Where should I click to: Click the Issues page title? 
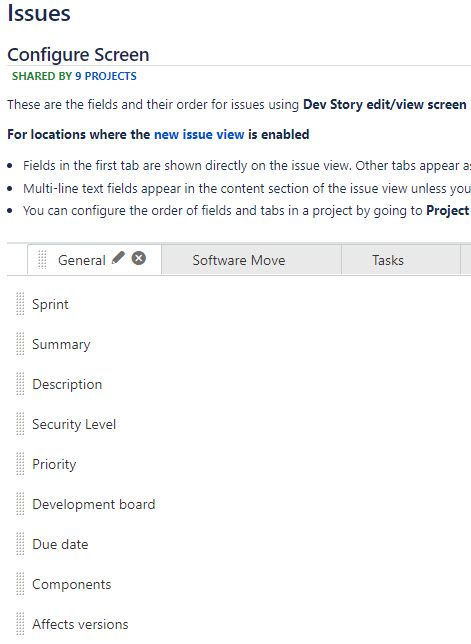39,13
